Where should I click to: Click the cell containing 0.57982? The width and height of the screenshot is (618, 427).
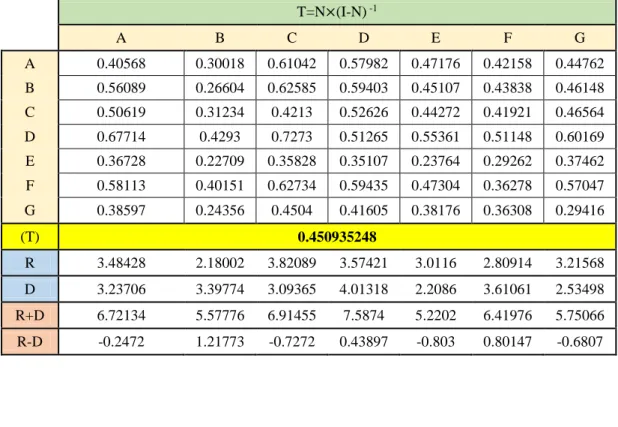[364, 63]
